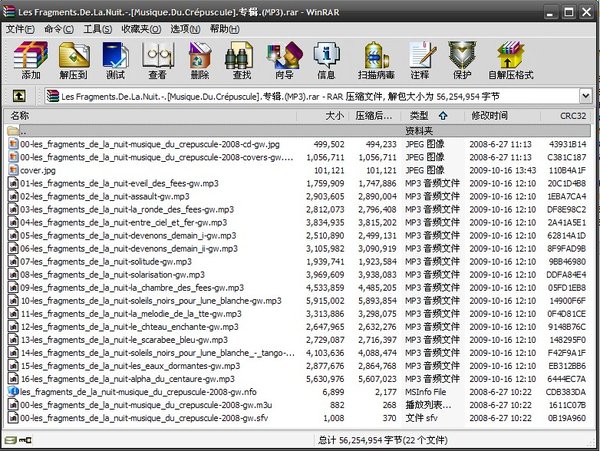The width and height of the screenshot is (600, 451).
Task: Sort by the CRC32 column header
Action: 566,116
